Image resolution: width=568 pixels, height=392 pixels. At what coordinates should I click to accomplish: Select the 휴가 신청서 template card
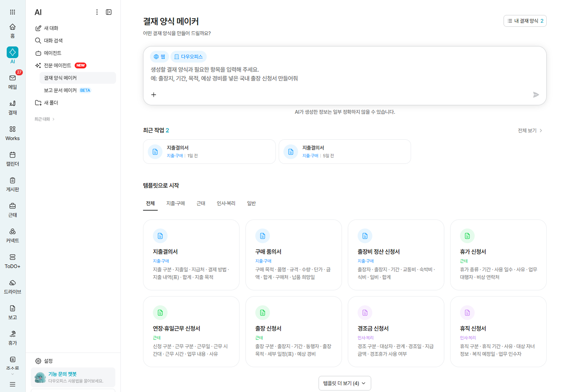click(498, 255)
